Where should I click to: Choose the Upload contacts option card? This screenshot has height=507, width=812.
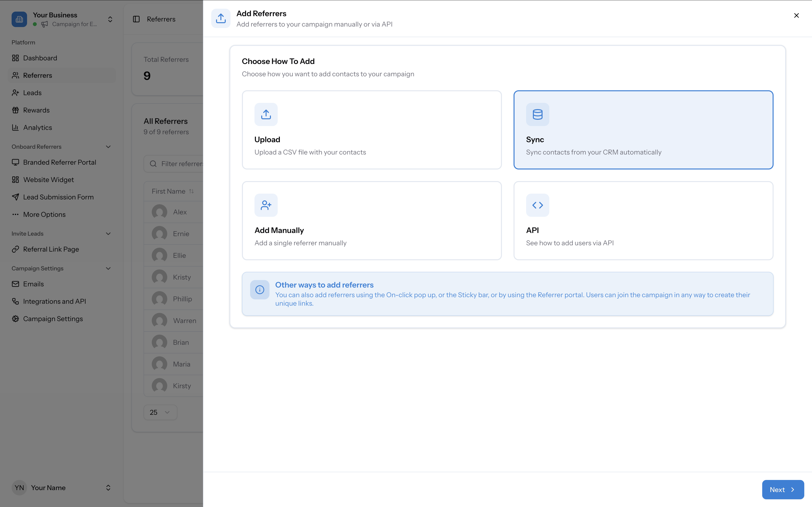pos(372,130)
